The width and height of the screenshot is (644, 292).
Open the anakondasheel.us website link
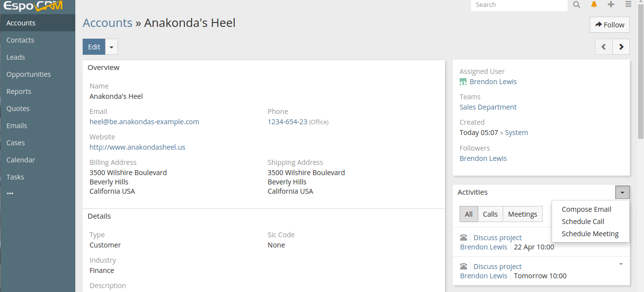click(137, 147)
